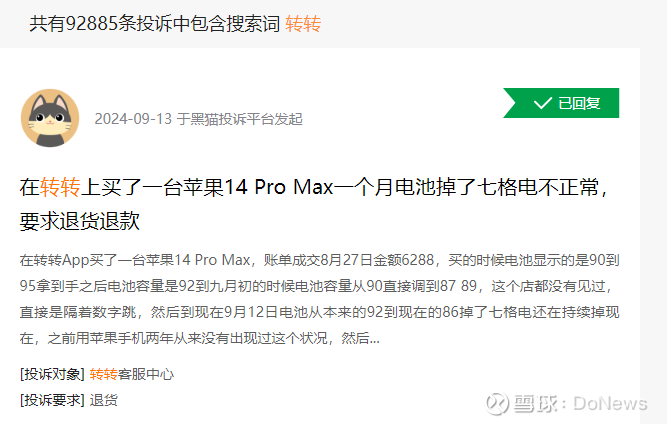Click the 客服中心 text after 转转
The width and height of the screenshot is (667, 424).
[146, 374]
